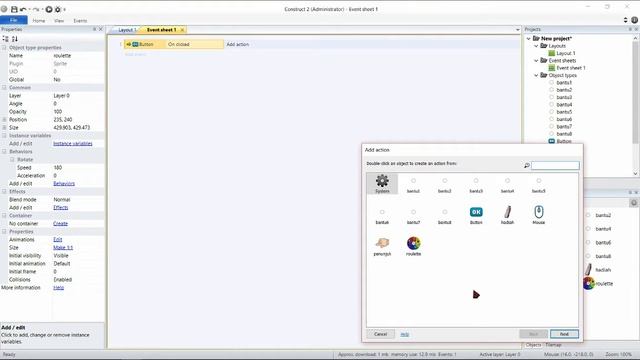Select the roulette wheel object in Add action
This screenshot has width=640, height=360.
(413, 247)
